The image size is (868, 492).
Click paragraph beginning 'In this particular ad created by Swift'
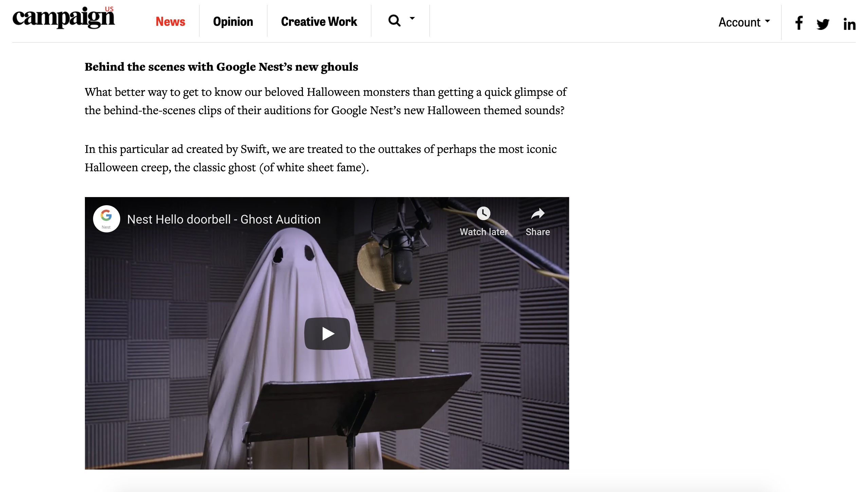(x=321, y=158)
